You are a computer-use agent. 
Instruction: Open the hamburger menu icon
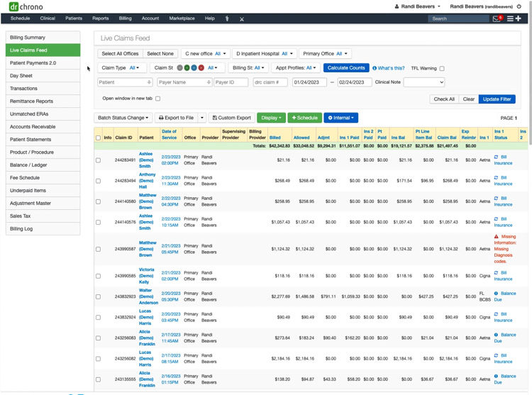[510, 18]
